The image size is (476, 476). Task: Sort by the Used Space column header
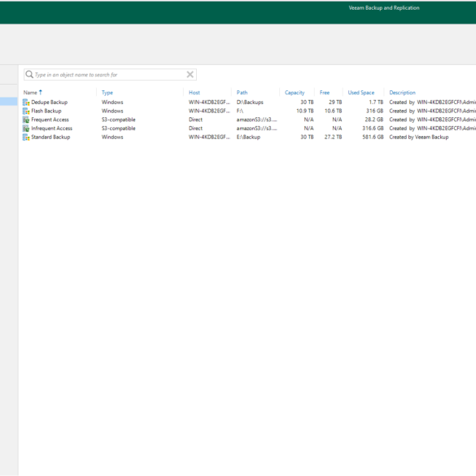point(361,93)
